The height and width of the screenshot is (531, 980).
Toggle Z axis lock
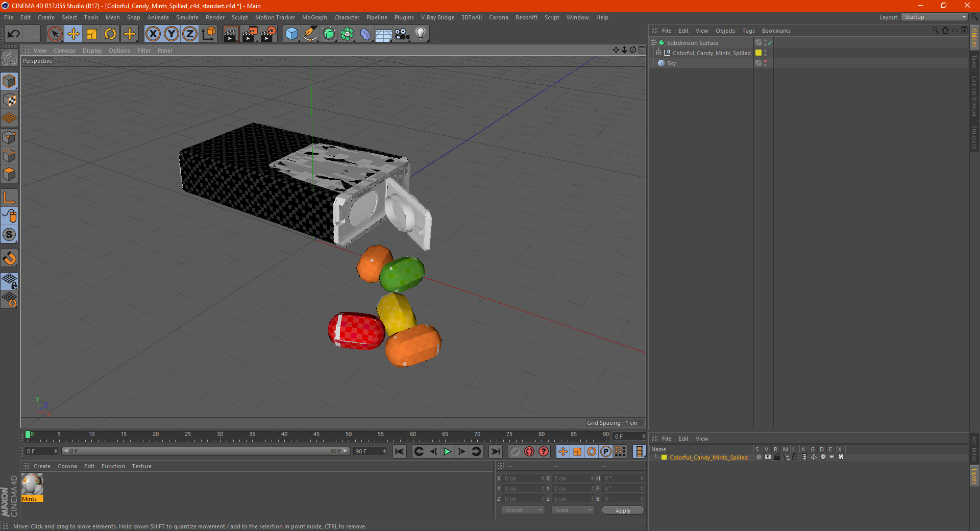click(x=190, y=34)
